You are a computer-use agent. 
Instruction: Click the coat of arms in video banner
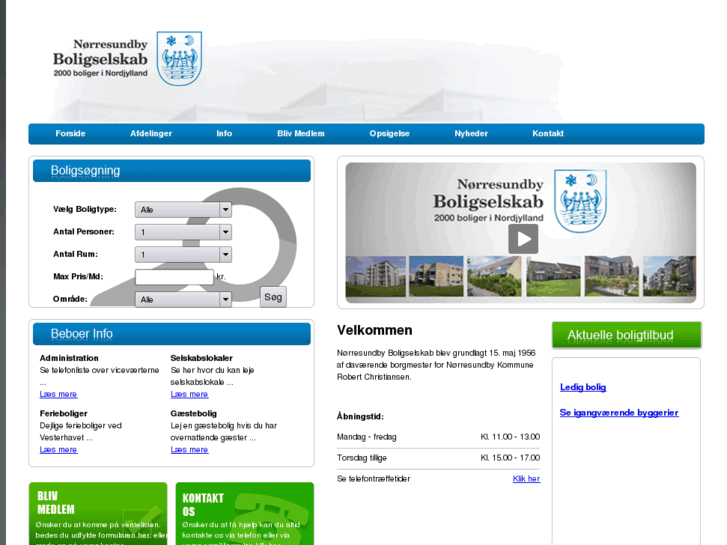click(x=580, y=201)
